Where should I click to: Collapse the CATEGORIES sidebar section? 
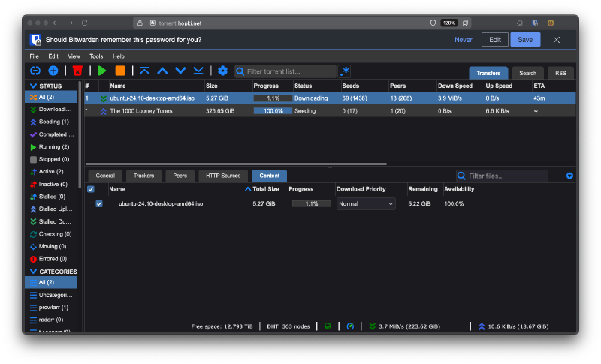[33, 272]
